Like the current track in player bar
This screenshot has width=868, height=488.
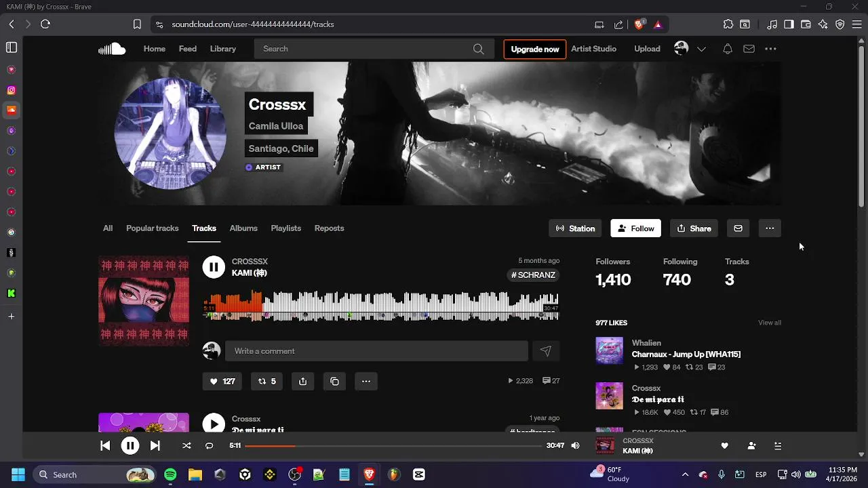click(724, 445)
